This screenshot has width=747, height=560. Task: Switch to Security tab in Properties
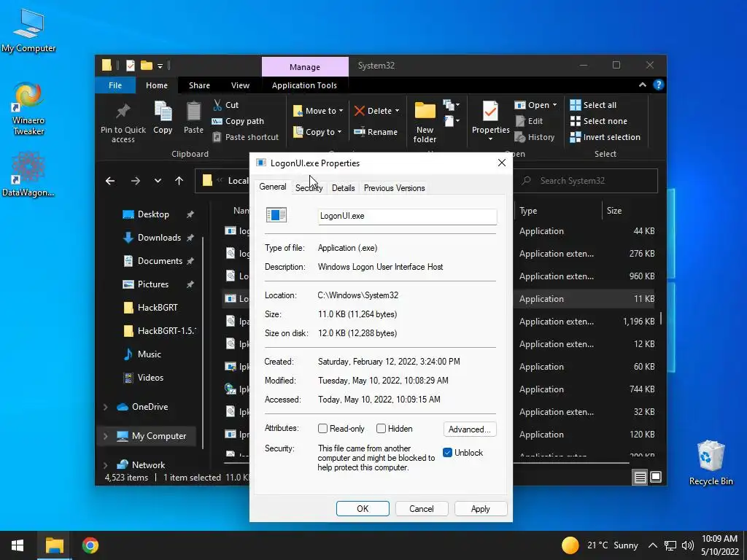pyautogui.click(x=309, y=188)
